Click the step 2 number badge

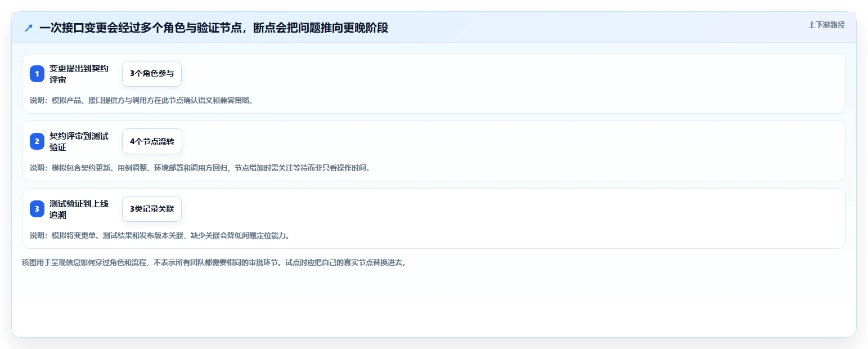[37, 141]
